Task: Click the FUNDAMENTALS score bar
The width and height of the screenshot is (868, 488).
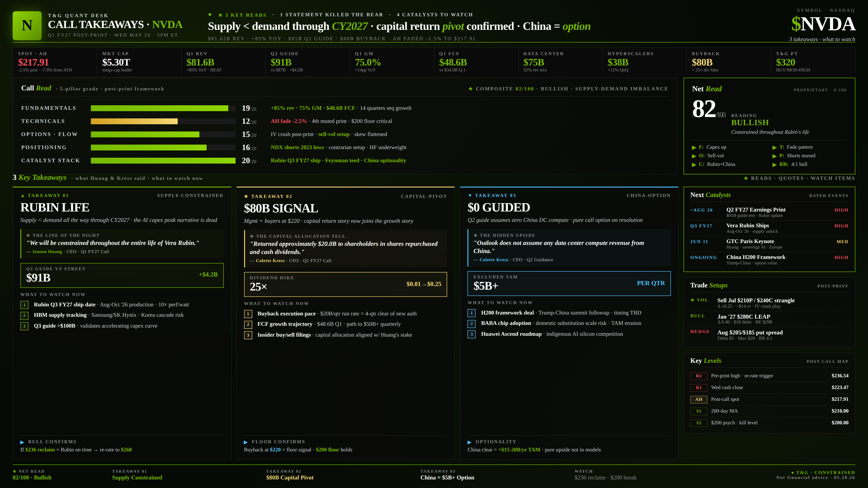Action: click(163, 108)
